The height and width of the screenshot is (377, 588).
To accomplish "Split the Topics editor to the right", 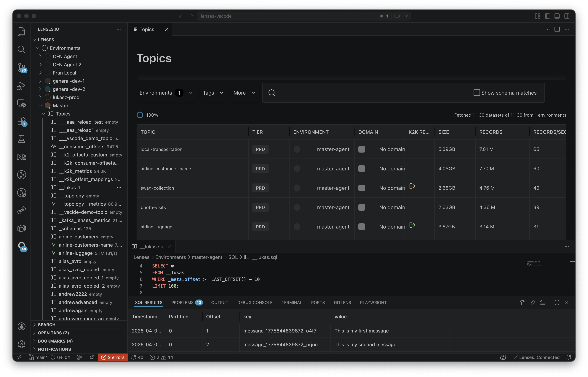I will (x=557, y=29).
